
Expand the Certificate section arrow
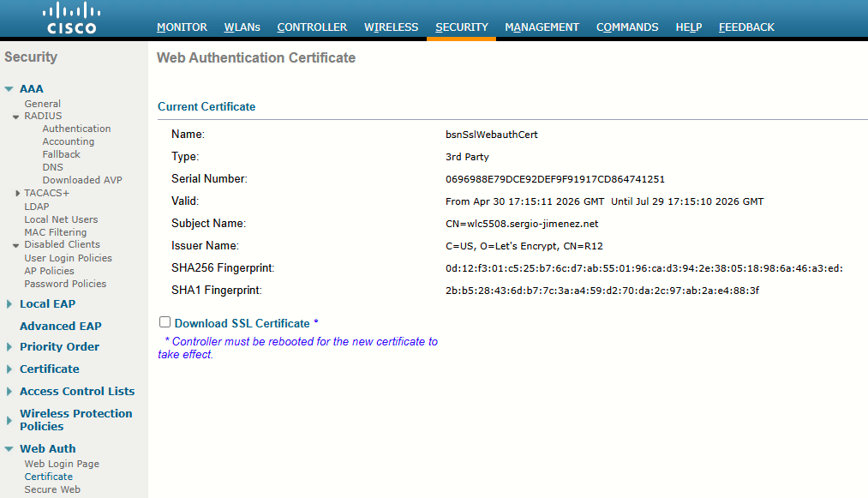pos(9,369)
